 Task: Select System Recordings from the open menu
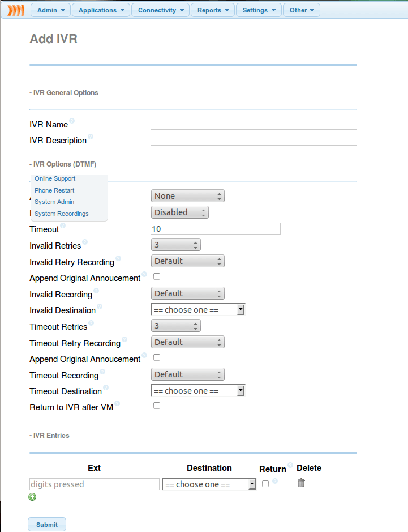click(61, 214)
